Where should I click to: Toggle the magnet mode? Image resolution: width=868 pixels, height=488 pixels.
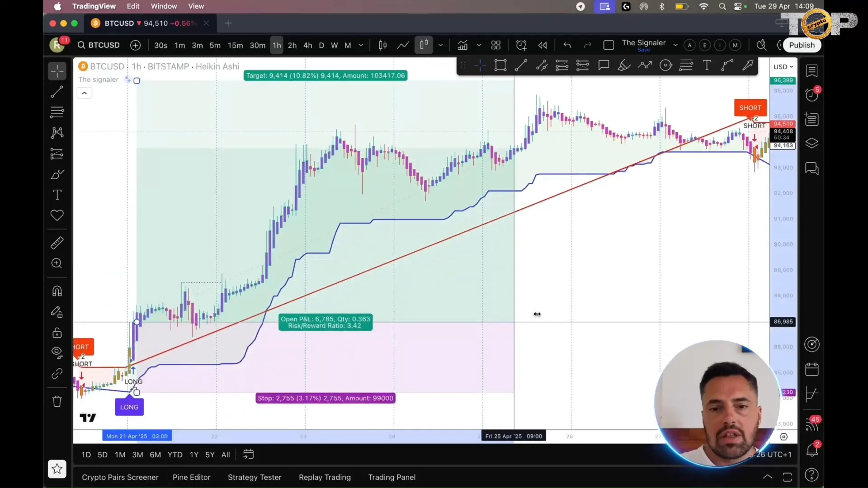click(57, 291)
